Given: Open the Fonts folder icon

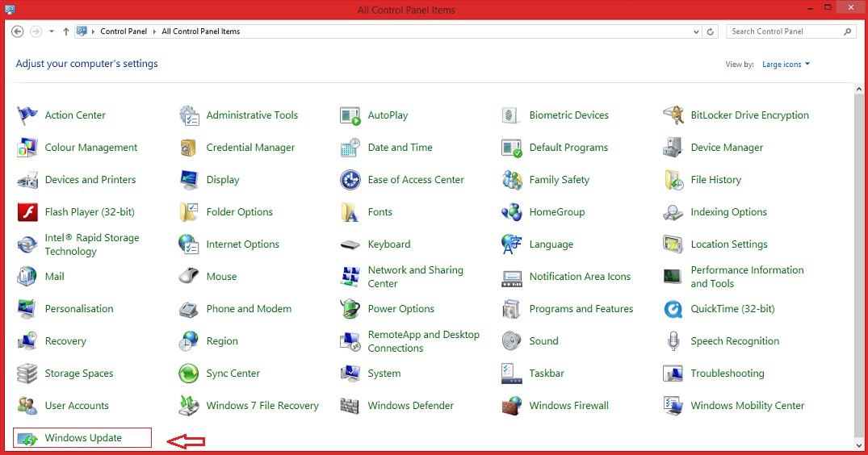Looking at the screenshot, I should click(350, 212).
